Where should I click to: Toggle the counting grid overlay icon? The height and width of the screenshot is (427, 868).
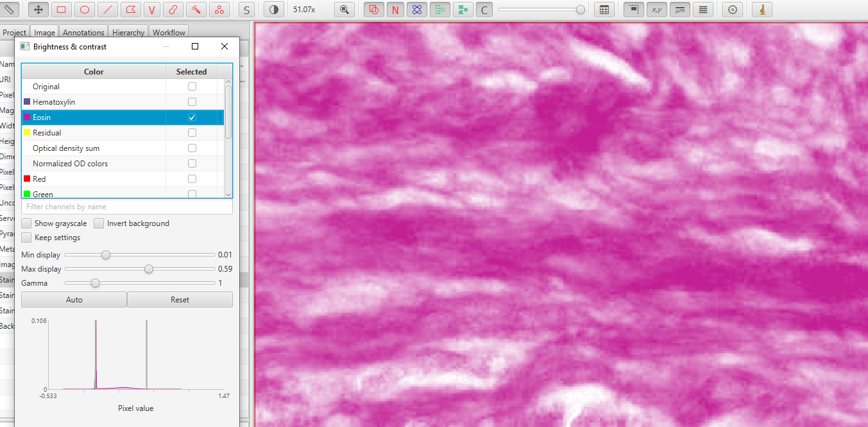pos(702,9)
